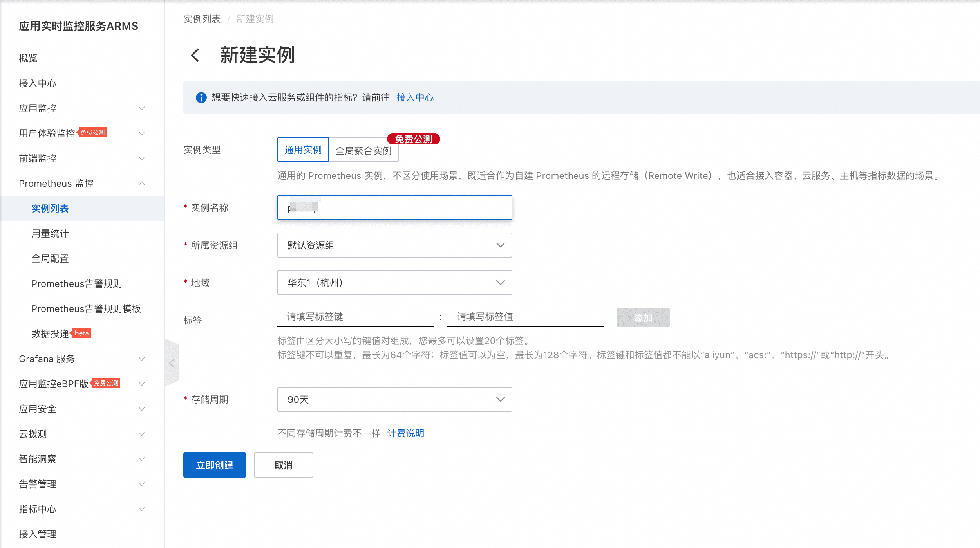Click the 免费公测 badge above 全局聚合实例
This screenshot has height=548, width=980.
coord(414,139)
